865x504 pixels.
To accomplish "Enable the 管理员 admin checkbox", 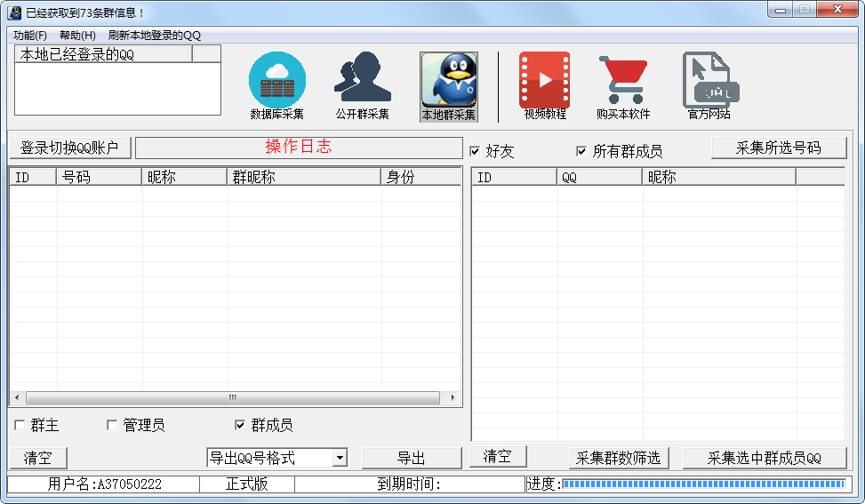I will (112, 425).
